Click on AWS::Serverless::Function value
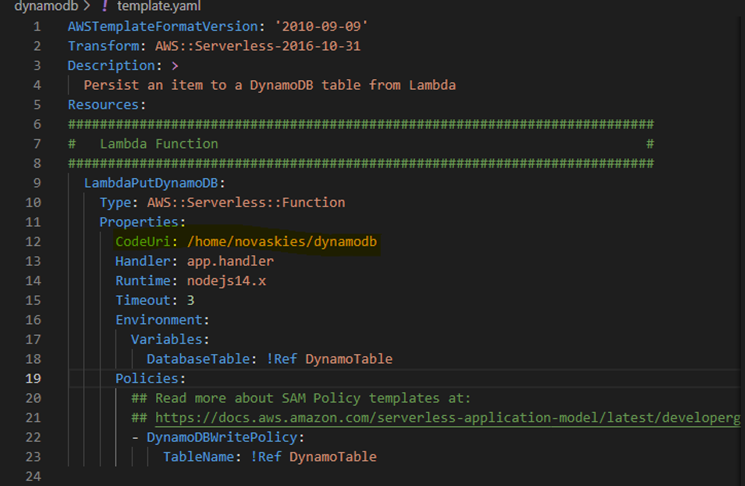The height and width of the screenshot is (486, 745). (246, 202)
